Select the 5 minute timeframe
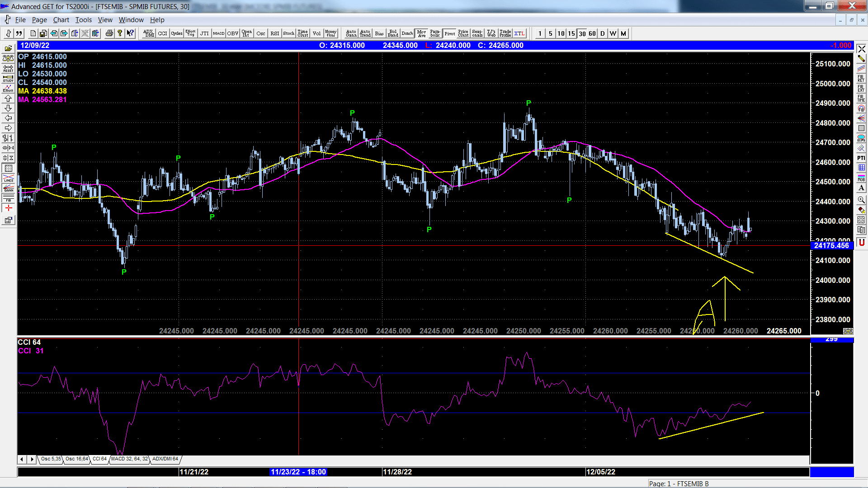Image resolution: width=868 pixels, height=488 pixels. [551, 33]
